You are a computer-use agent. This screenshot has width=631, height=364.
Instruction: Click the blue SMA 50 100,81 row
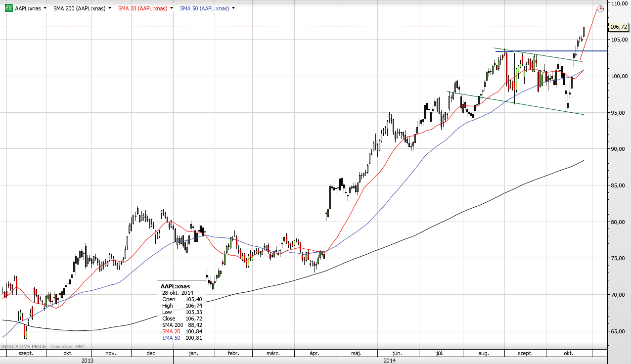(x=182, y=338)
